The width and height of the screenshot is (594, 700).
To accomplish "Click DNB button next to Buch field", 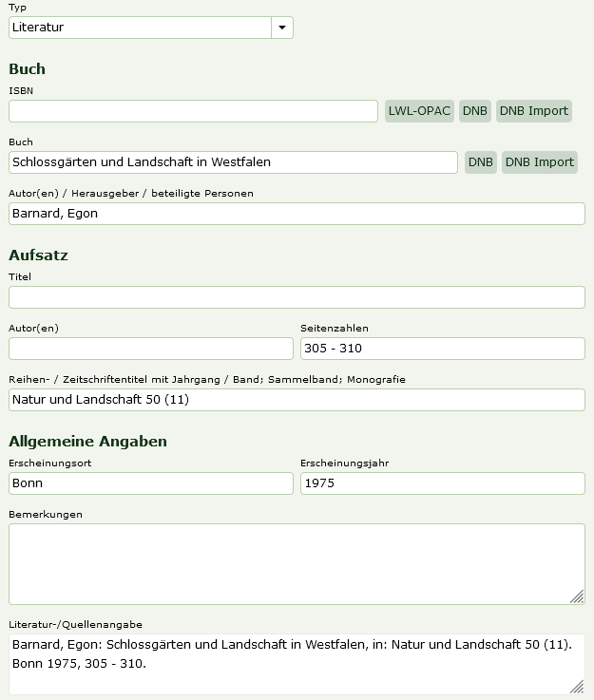I will coord(481,162).
